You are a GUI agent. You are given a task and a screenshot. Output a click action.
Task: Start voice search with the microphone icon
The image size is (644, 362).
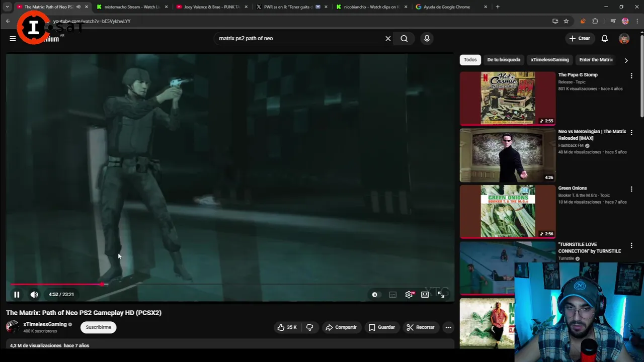[427, 38]
